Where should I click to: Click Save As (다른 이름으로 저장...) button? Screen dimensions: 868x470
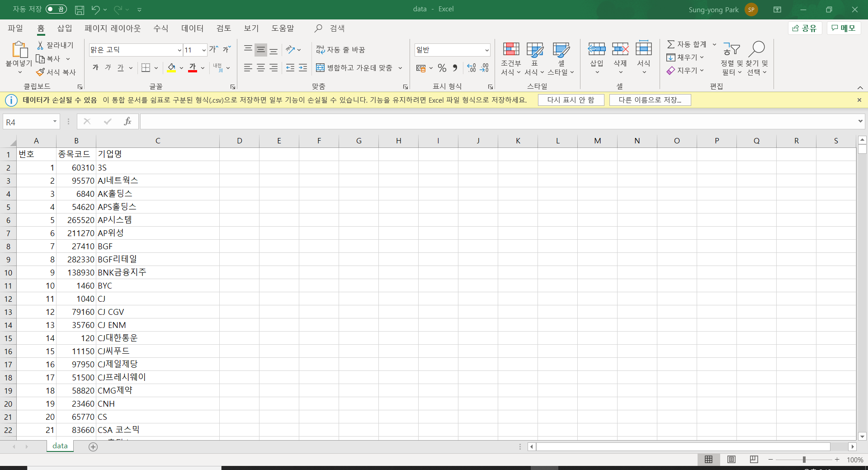[650, 100]
